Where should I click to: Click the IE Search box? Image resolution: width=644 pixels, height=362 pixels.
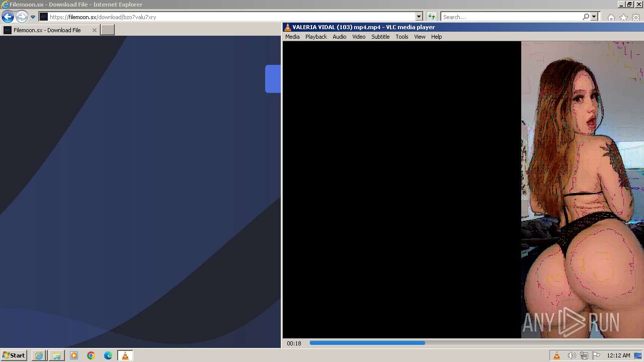point(511,17)
